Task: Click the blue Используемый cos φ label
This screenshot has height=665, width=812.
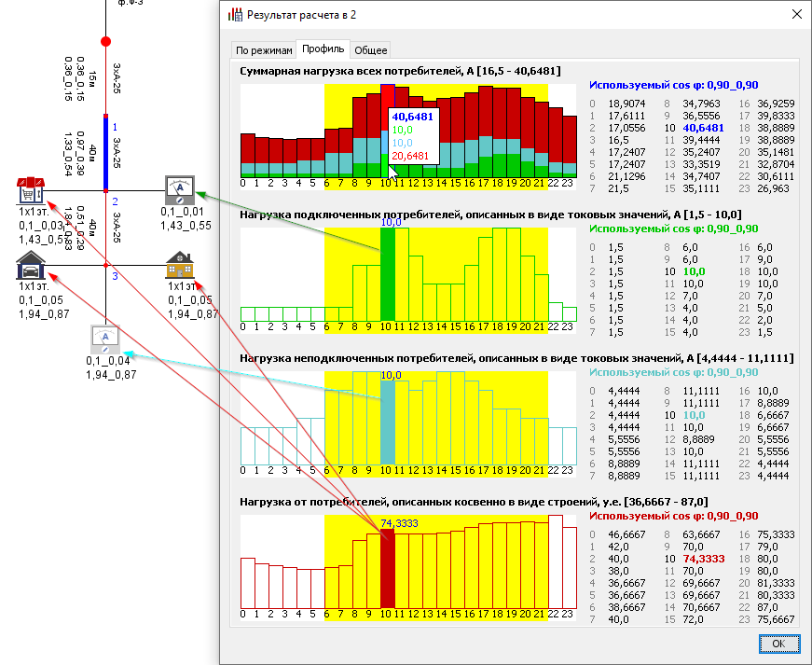Action: pos(674,85)
